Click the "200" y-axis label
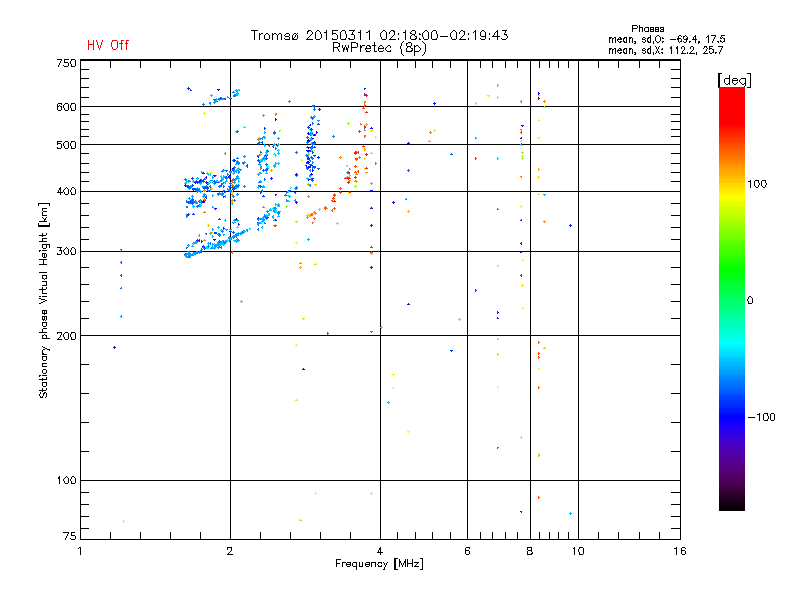The height and width of the screenshot is (600, 800). point(66,336)
